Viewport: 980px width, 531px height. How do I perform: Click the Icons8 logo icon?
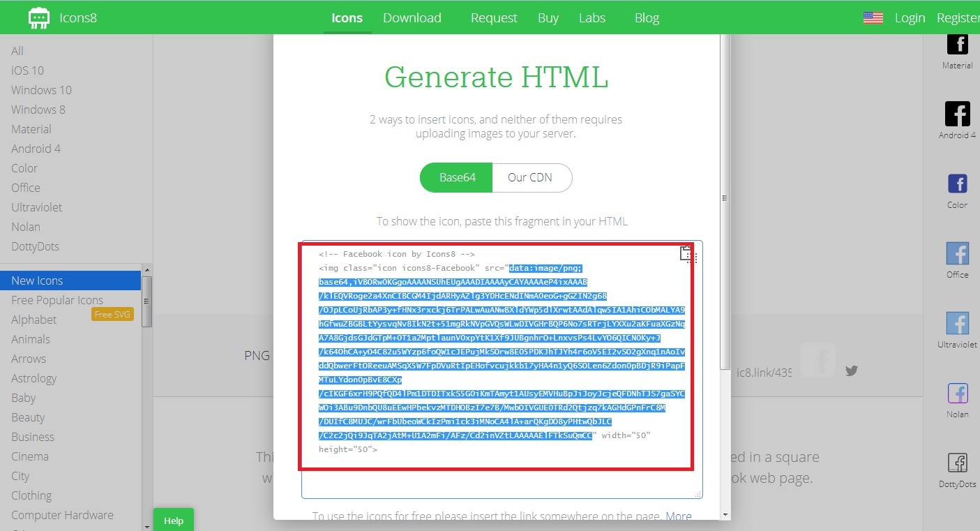[39, 17]
